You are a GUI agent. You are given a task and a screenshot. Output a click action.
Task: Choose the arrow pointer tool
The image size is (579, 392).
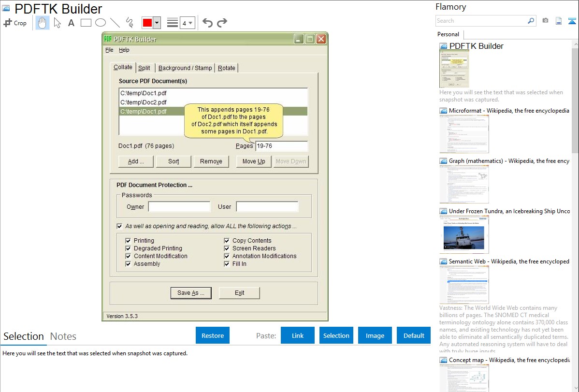(57, 23)
